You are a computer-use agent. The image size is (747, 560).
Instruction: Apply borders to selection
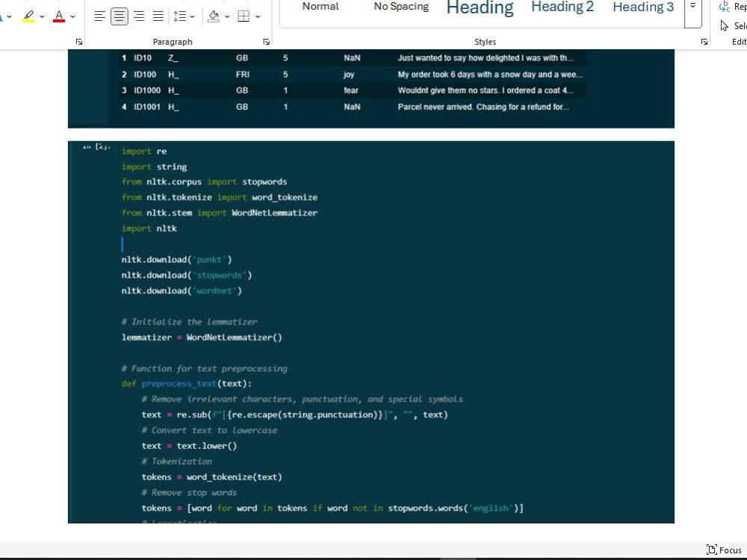tap(244, 16)
